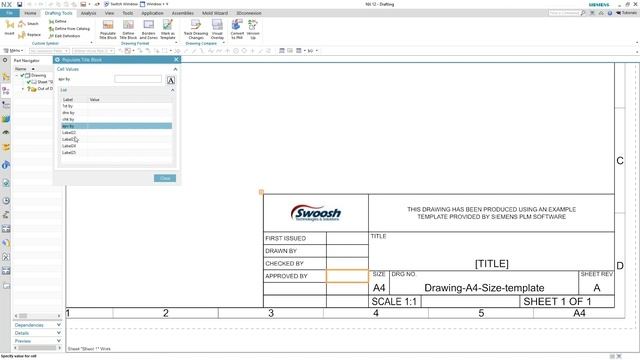Click Define from Catalog command
This screenshot has width=640, height=360.
pos(69,29)
